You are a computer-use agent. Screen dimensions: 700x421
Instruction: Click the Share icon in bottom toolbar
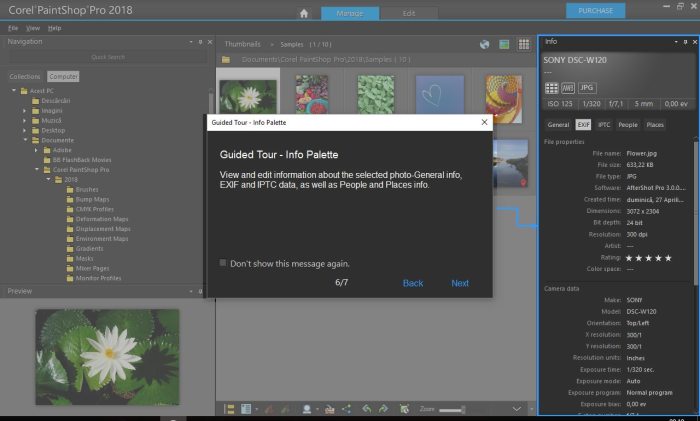[x=346, y=409]
